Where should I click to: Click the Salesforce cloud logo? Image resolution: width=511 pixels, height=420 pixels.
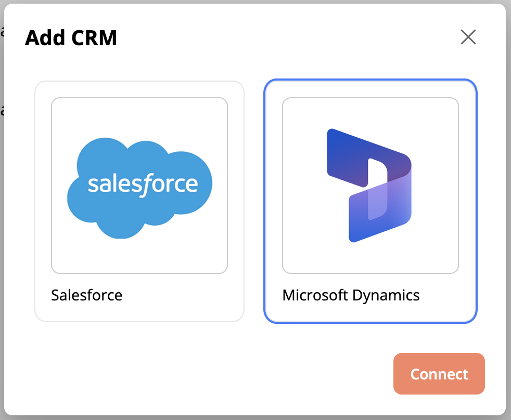(x=139, y=187)
